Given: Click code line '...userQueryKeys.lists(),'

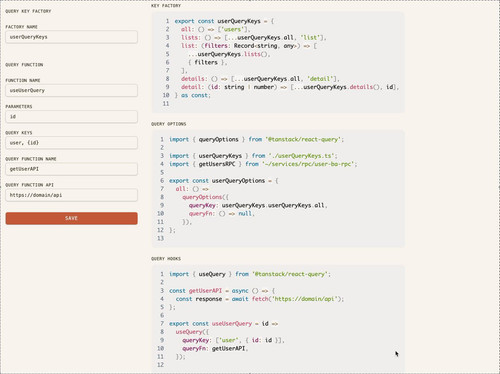Looking at the screenshot, I should click(x=229, y=54).
